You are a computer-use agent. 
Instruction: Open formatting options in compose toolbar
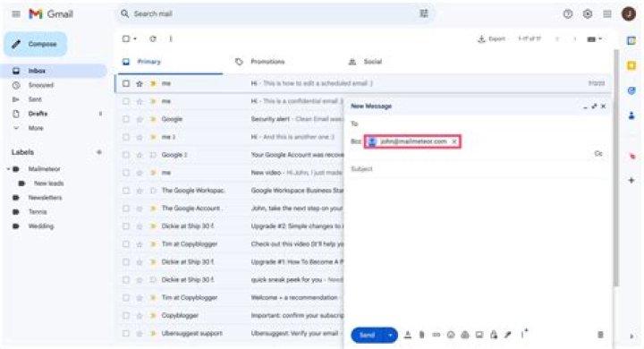point(408,335)
